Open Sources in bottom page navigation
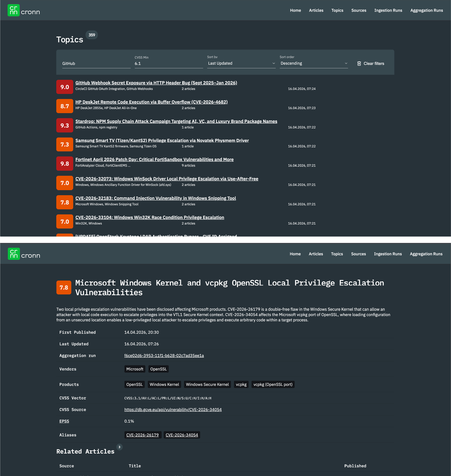Image resolution: width=451 pixels, height=476 pixels. point(358,254)
